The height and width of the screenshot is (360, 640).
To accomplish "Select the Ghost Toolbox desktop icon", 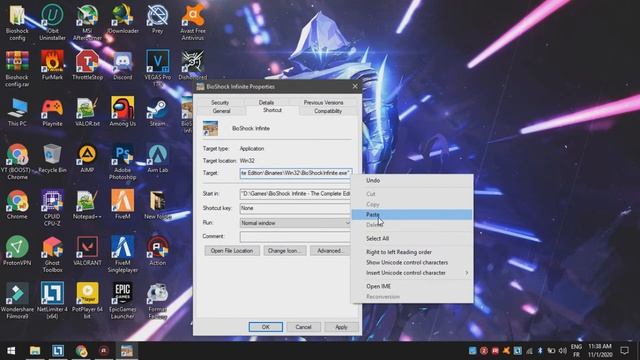I will (x=52, y=254).
